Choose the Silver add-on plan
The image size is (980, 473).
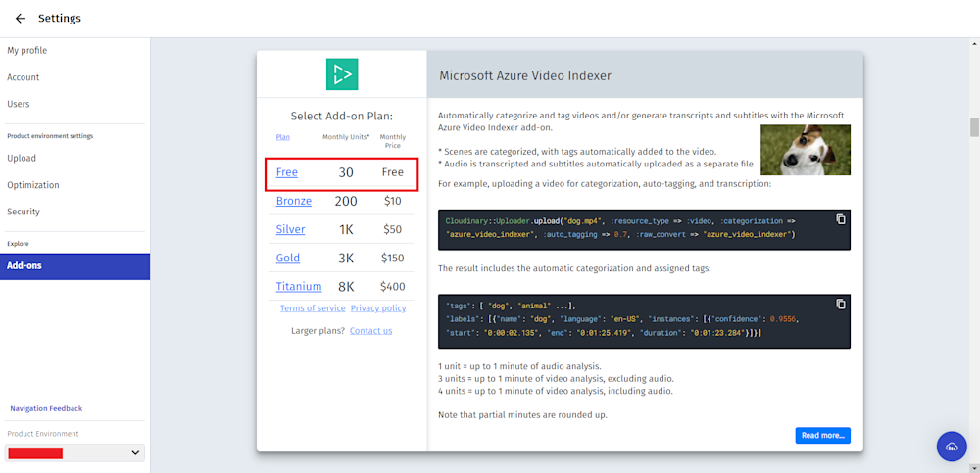(x=291, y=229)
